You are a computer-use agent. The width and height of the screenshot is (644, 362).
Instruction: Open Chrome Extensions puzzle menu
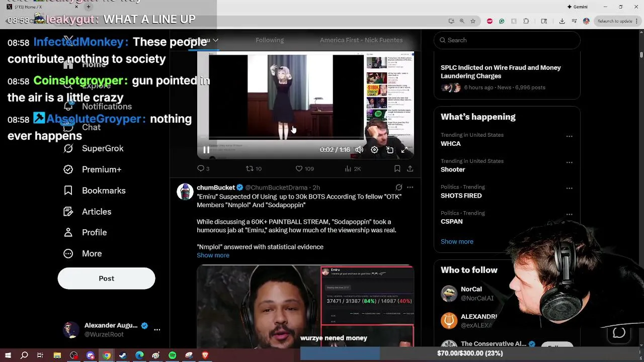526,21
